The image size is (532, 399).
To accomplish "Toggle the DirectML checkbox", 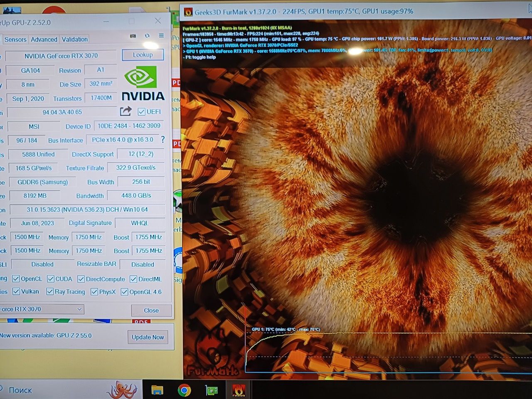I will (133, 279).
